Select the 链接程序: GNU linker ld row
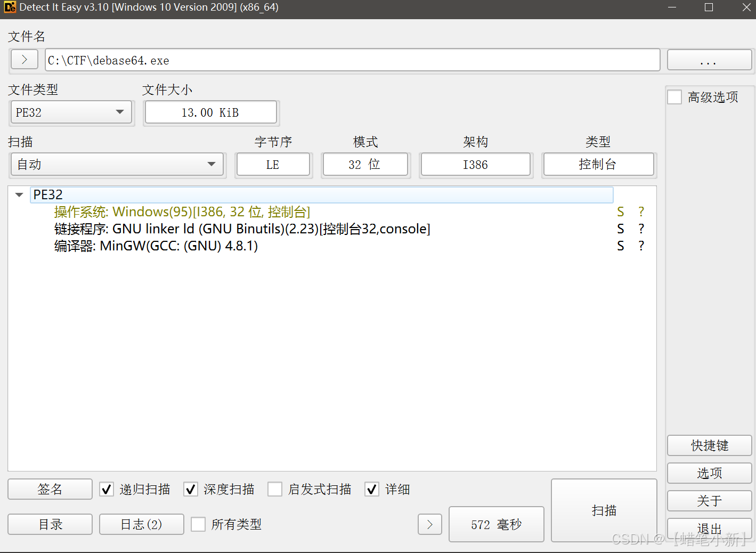 point(242,229)
